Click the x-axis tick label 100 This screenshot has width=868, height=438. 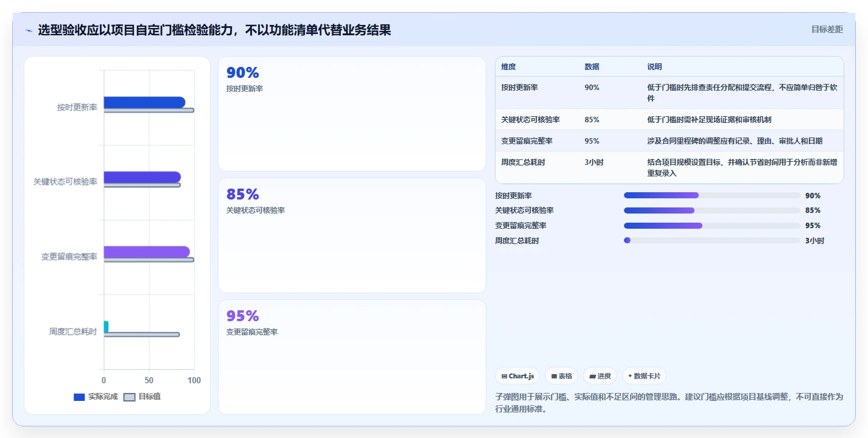pos(194,380)
